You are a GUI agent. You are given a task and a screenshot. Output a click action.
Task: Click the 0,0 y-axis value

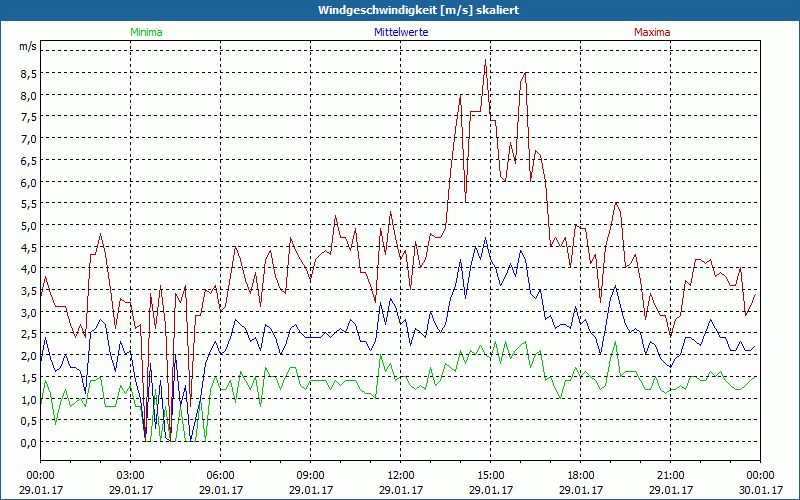29,442
